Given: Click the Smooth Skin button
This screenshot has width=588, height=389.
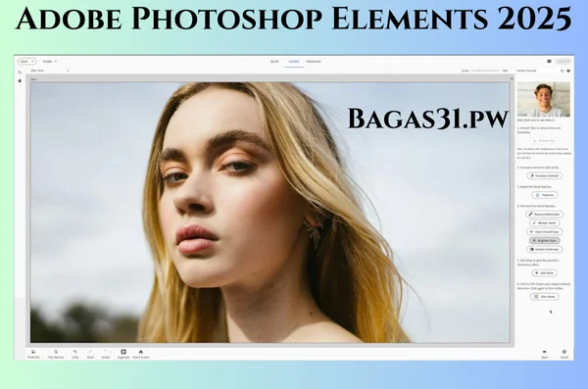Looking at the screenshot, I should (545, 141).
